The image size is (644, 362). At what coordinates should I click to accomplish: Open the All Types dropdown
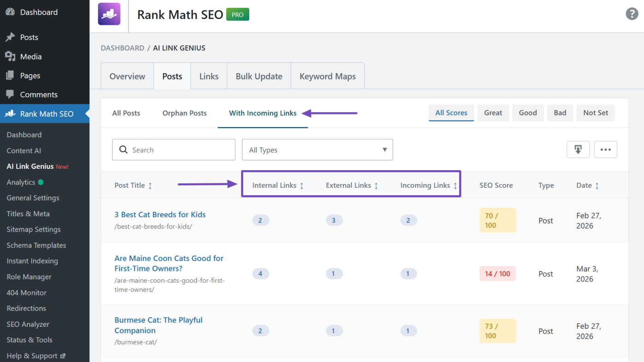pos(317,149)
